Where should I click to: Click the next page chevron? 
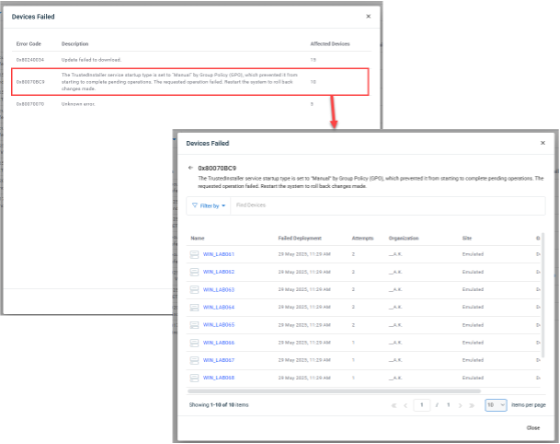(x=460, y=405)
